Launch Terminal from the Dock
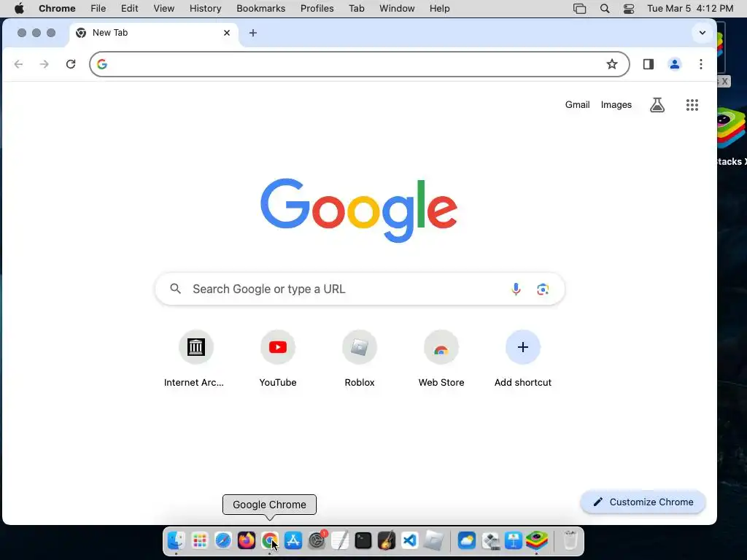 pyautogui.click(x=363, y=540)
